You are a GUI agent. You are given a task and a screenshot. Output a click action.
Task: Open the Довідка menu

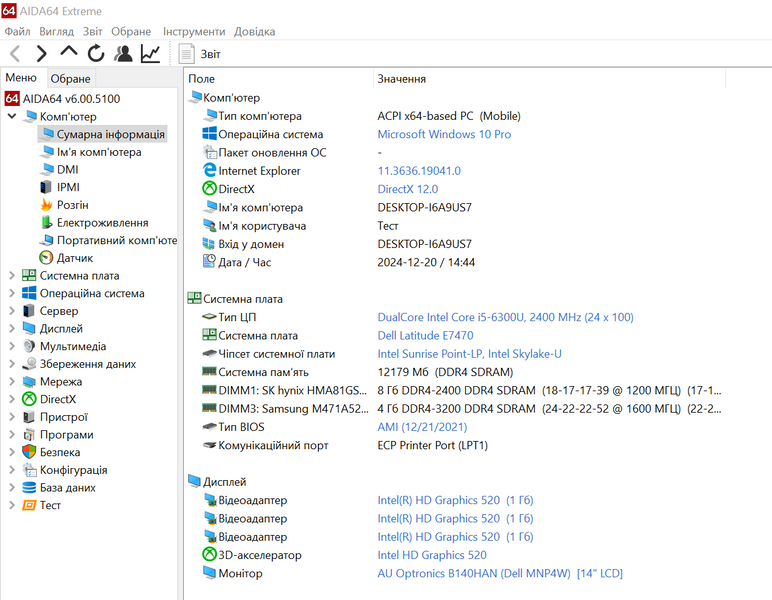[255, 32]
